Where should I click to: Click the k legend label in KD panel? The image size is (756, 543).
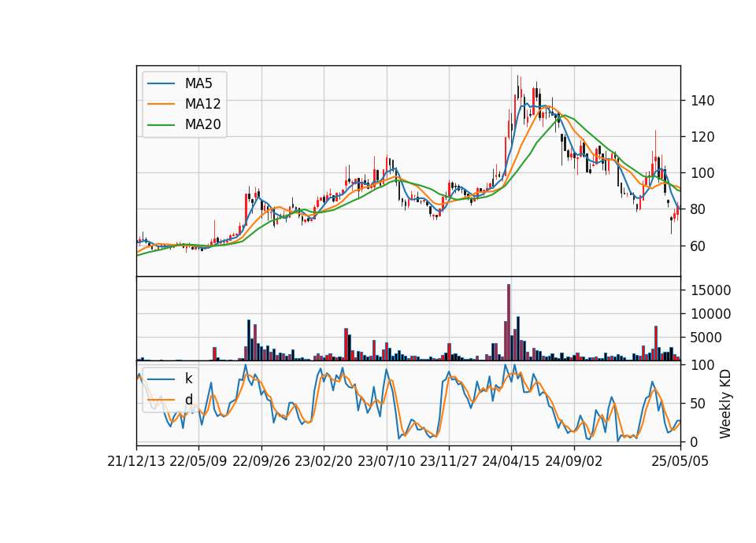click(188, 379)
